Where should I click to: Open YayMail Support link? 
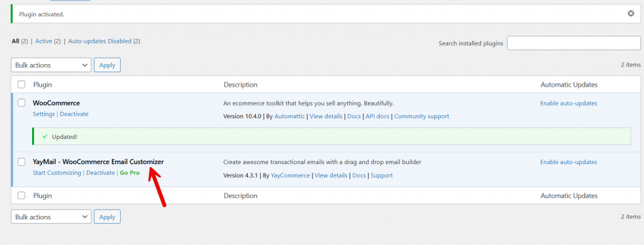pos(382,175)
